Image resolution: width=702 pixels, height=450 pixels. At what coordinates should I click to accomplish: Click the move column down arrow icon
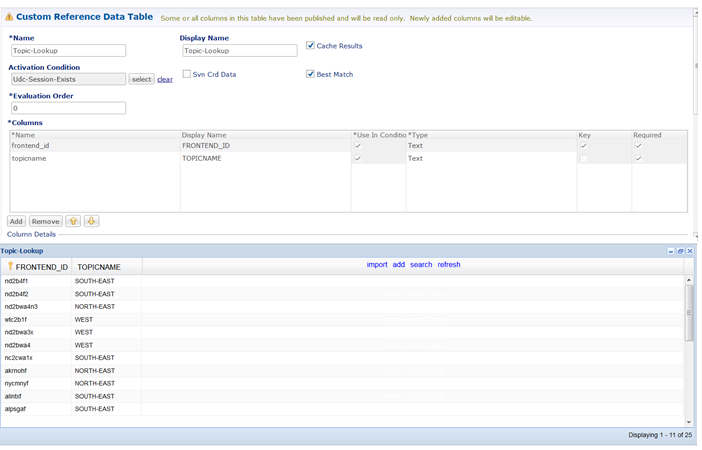pos(91,221)
